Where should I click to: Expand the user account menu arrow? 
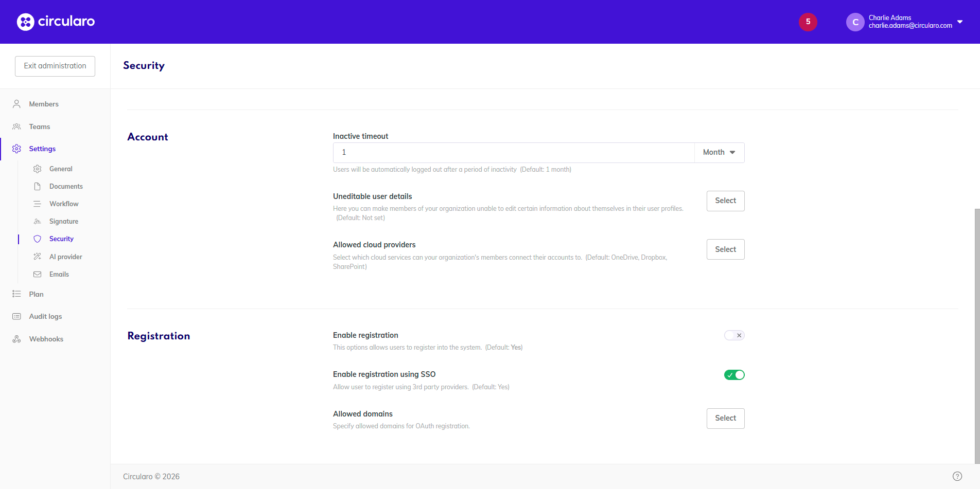(x=960, y=22)
